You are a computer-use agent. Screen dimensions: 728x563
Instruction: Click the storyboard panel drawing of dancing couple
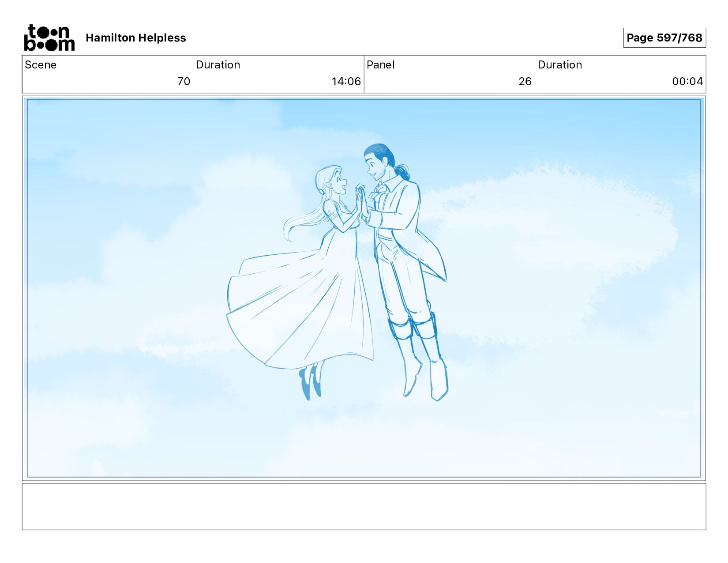coord(364,288)
